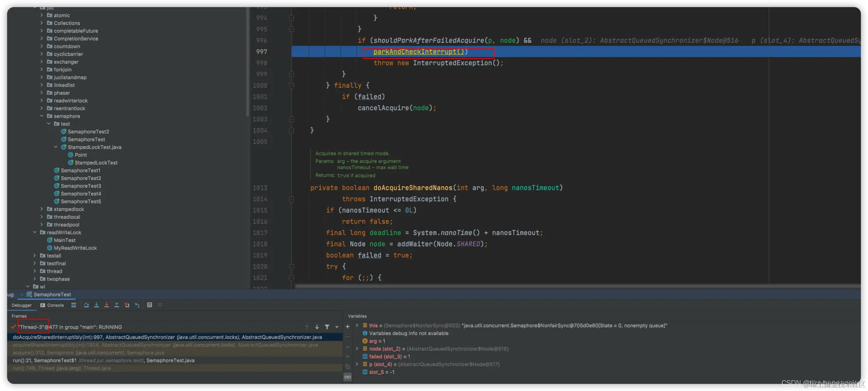The height and width of the screenshot is (391, 868).
Task: Click the Trace Current Stream Chain icon
Action: coord(160,305)
